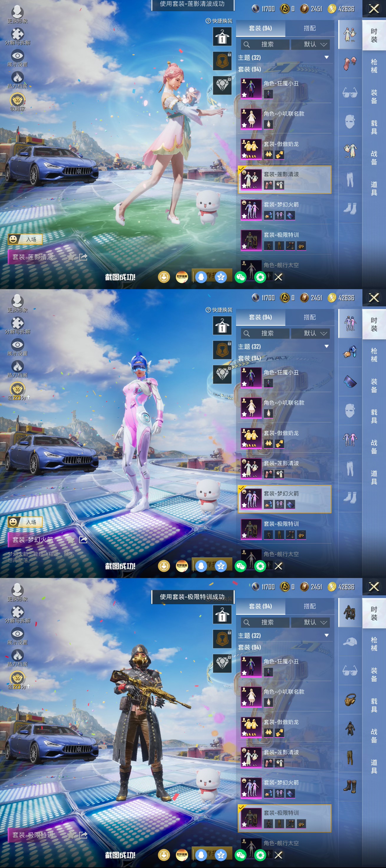Choose boots category in the 极限特训 screenshot
This screenshot has width=386, height=868.
(350, 786)
